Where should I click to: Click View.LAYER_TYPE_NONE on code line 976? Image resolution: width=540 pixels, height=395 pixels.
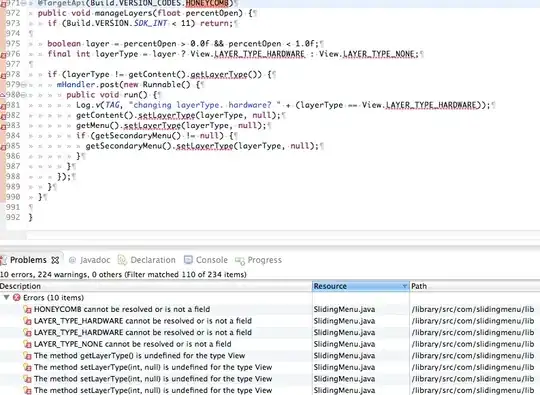368,54
